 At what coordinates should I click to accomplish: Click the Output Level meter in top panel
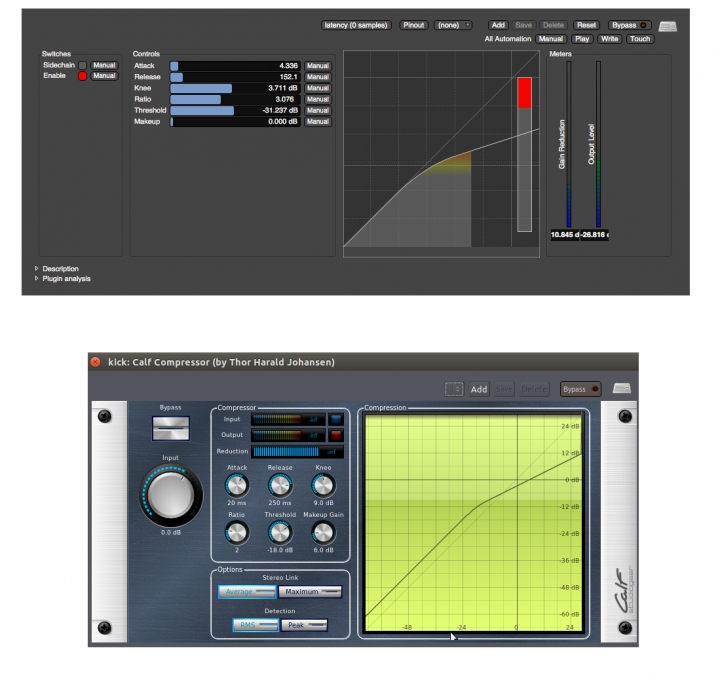tap(598, 144)
